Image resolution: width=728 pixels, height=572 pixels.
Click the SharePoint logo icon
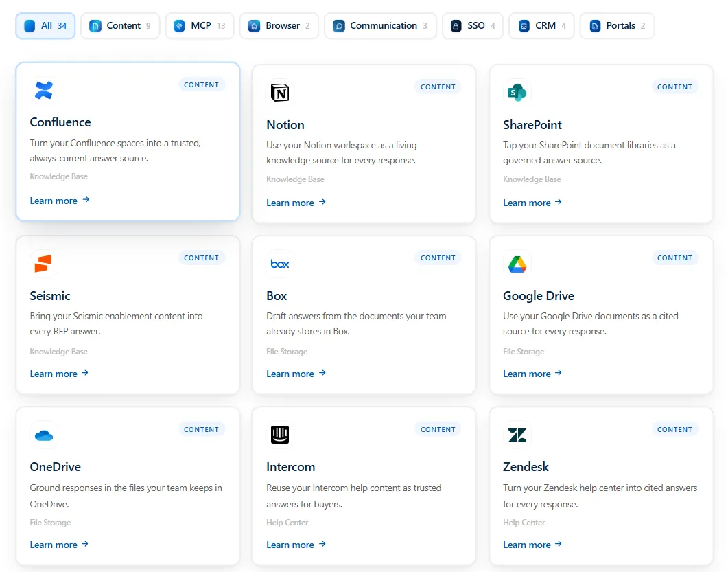517,93
